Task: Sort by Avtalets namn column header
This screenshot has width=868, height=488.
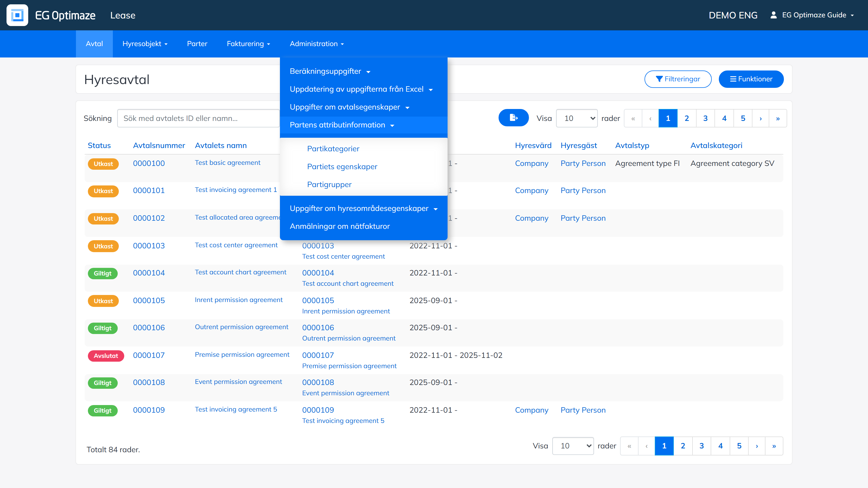Action: click(221, 146)
